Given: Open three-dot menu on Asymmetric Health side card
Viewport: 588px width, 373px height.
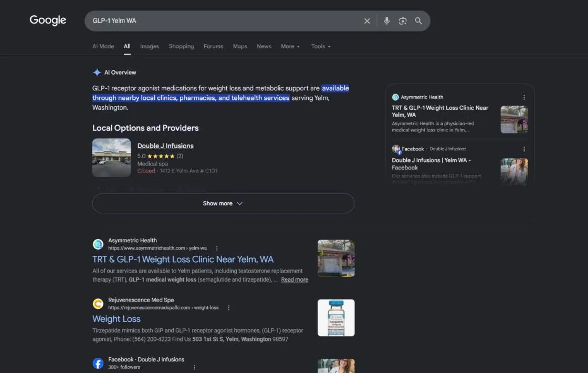Looking at the screenshot, I should pos(524,97).
